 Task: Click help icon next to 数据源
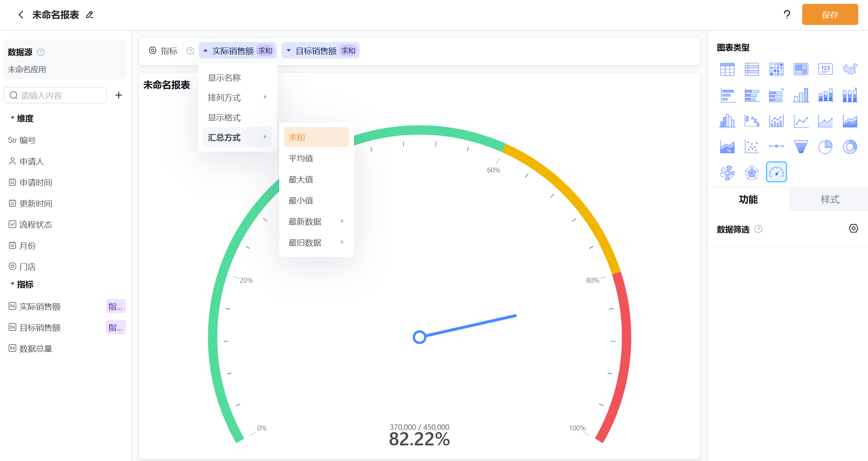40,52
